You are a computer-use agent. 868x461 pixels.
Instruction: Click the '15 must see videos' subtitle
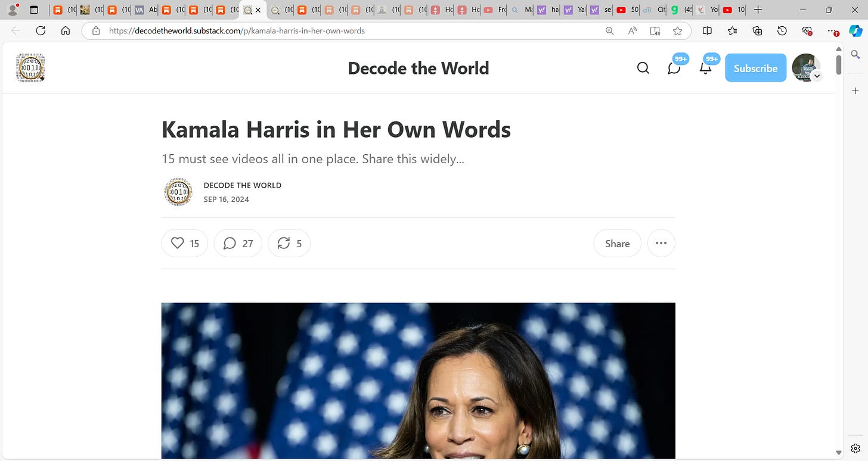pyautogui.click(x=313, y=159)
